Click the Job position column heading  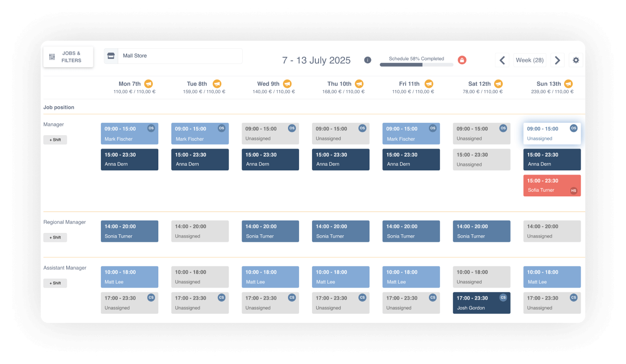[x=59, y=107]
